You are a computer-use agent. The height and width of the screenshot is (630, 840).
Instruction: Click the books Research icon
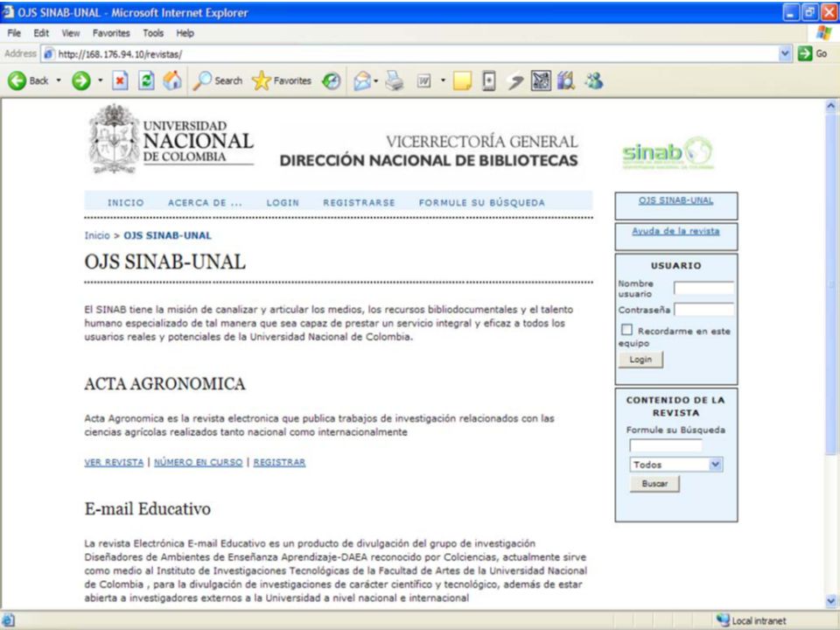[x=566, y=80]
